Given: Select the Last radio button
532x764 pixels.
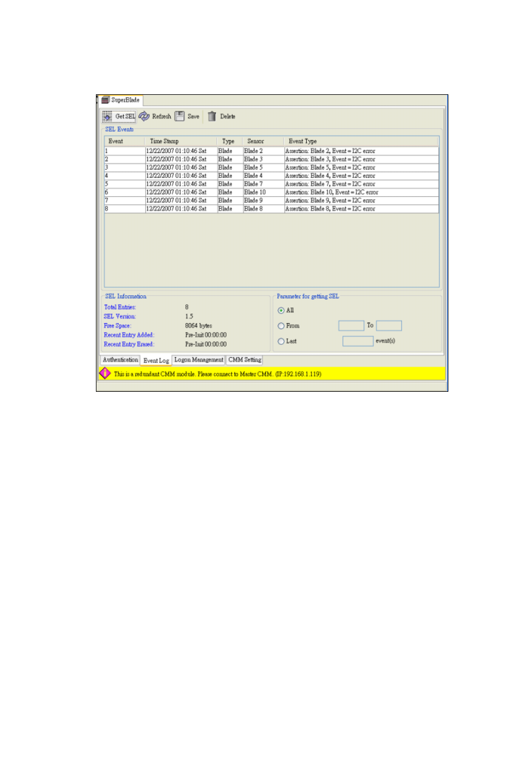Looking at the screenshot, I should tap(281, 341).
